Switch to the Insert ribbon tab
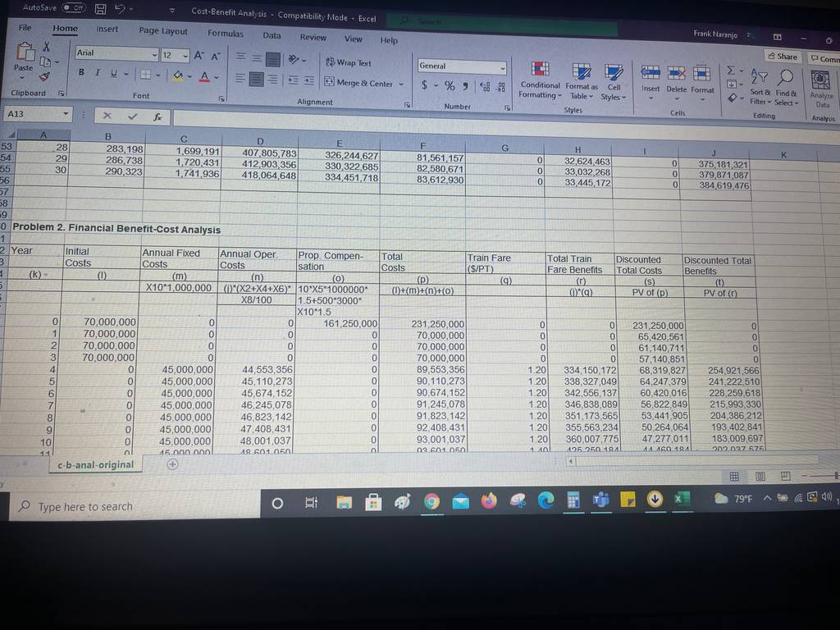This screenshot has width=840, height=630. click(107, 29)
